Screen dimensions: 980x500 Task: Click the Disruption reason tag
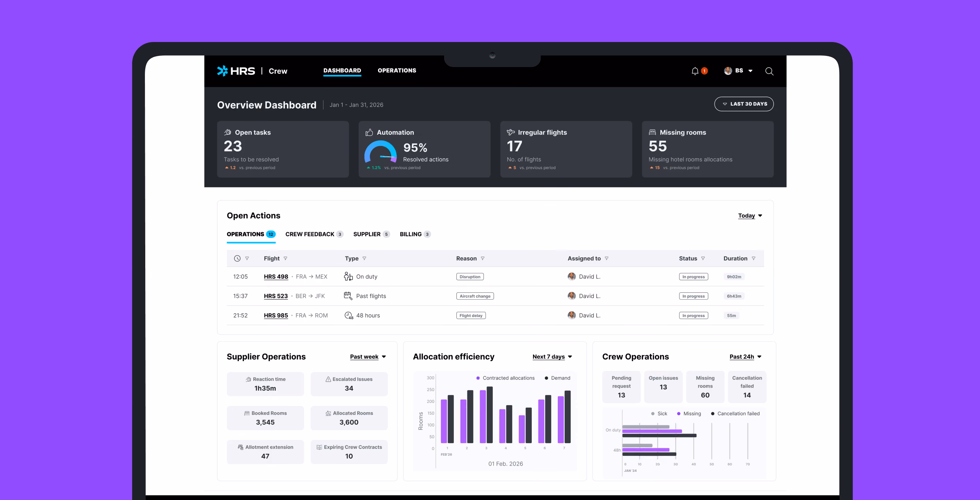point(470,277)
